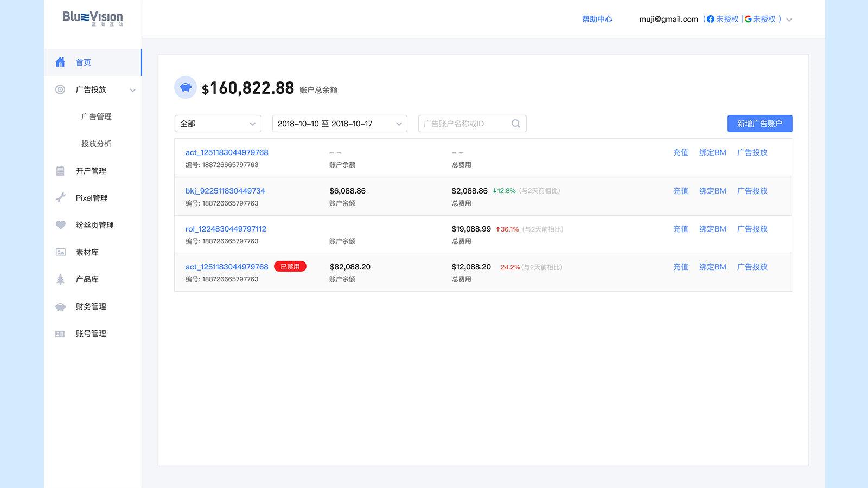Screen dimensions: 868x488
Task: Click the Pixel管理 wrench icon
Action: click(x=60, y=197)
